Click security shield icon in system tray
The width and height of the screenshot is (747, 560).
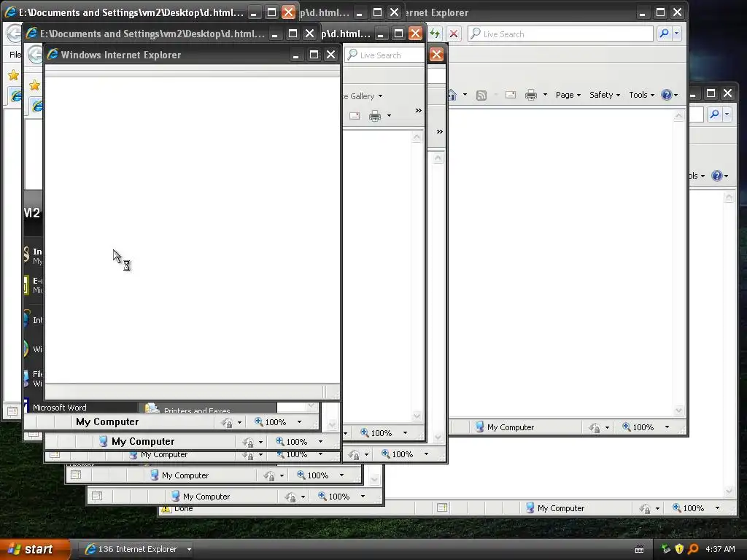point(679,549)
